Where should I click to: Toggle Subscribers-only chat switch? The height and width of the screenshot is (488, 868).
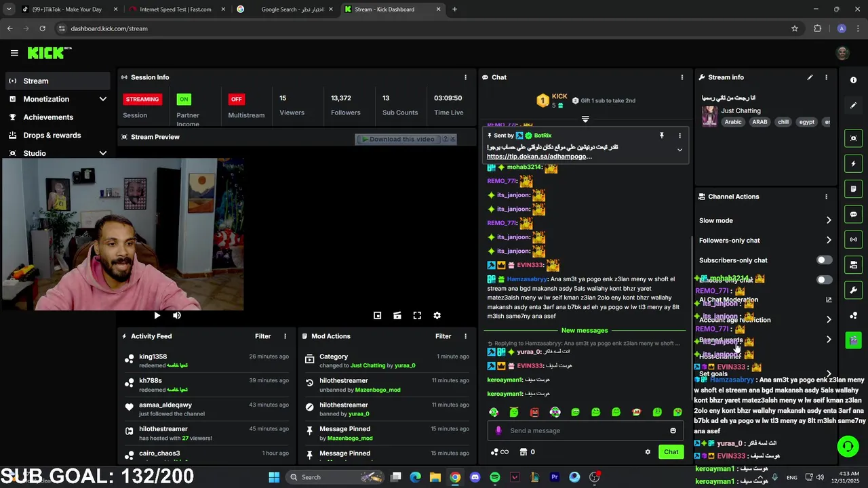coord(824,260)
